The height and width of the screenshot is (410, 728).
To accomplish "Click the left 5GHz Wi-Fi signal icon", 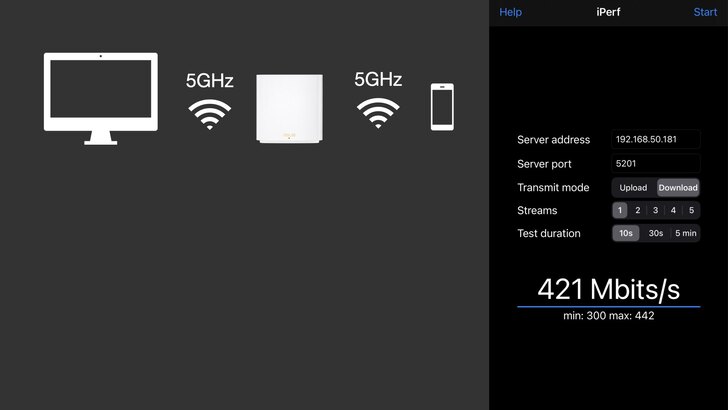I will coord(209,114).
